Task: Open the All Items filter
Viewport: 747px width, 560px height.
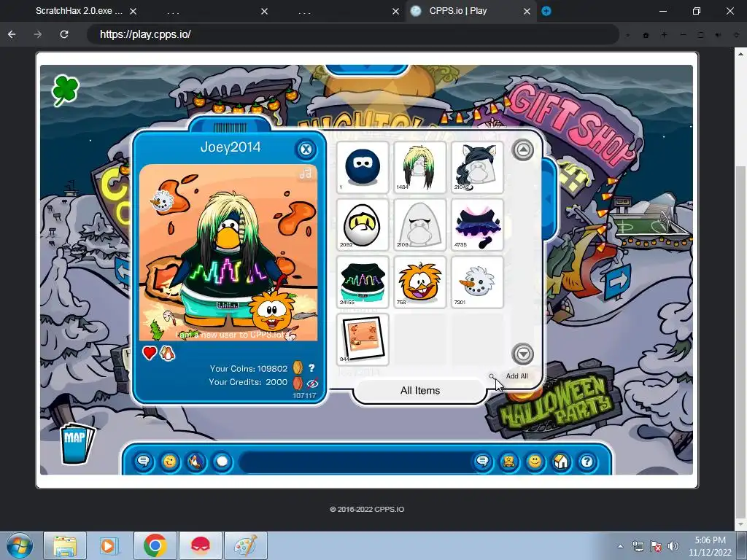Action: [419, 391]
